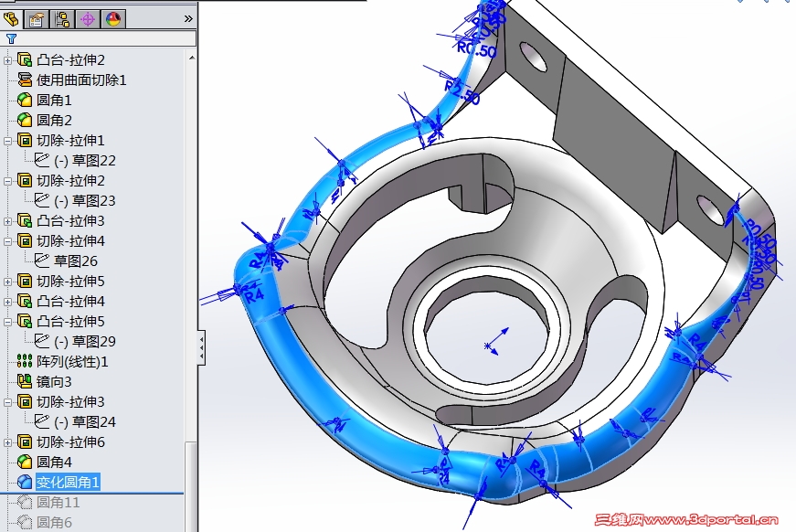796x532 pixels.
Task: Expand the 切除-拉伸6 node
Action: pyautogui.click(x=7, y=442)
